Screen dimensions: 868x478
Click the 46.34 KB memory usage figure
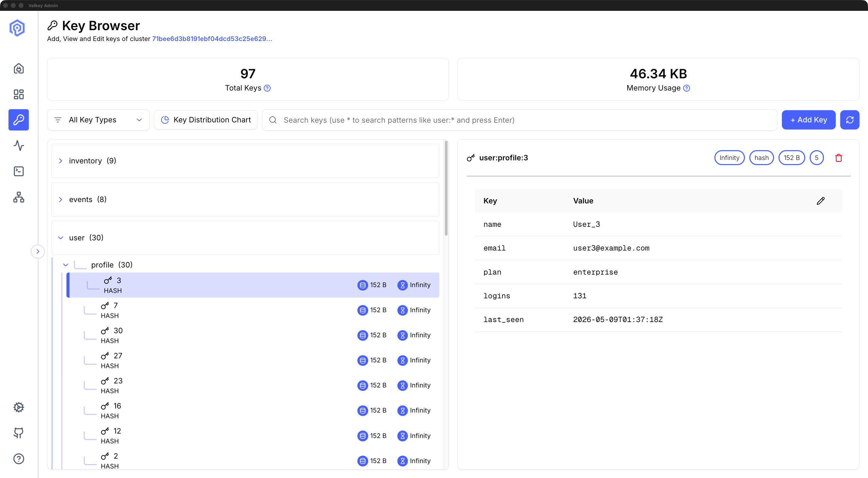click(658, 74)
